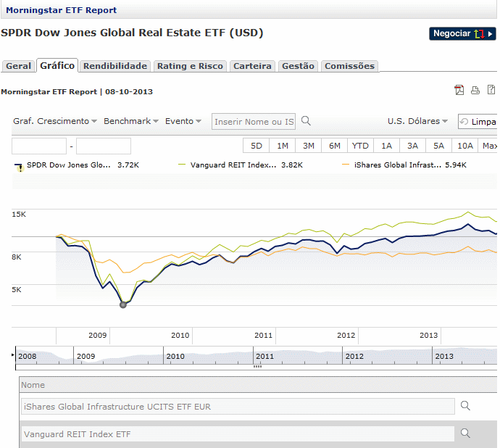The width and height of the screenshot is (500, 448).
Task: Click 2008 on the timeline range slider
Action: (28, 356)
